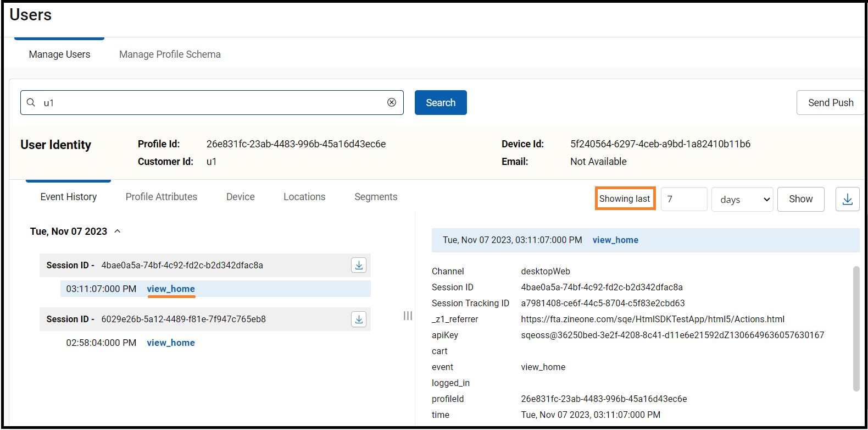This screenshot has height=430, width=868.
Task: Click the User Identity heading
Action: 56,145
